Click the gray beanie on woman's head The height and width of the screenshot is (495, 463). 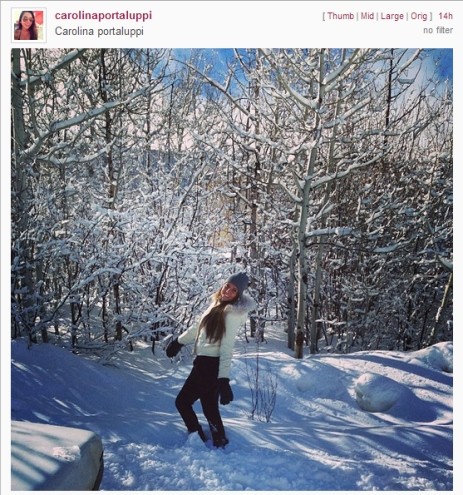pos(238,281)
